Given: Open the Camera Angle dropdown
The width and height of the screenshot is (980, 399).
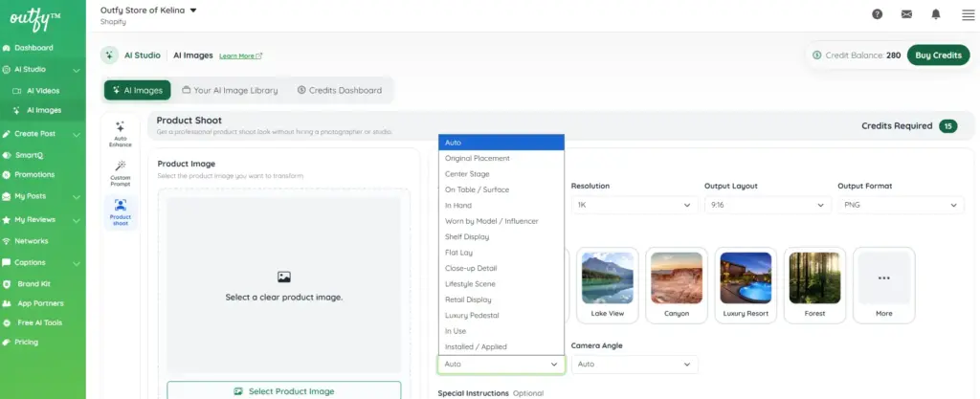Looking at the screenshot, I should (x=635, y=364).
